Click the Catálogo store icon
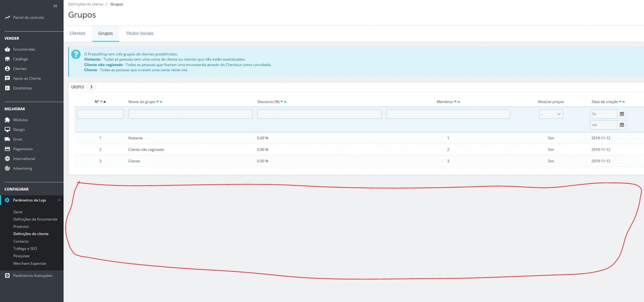The image size is (644, 302). 7,59
